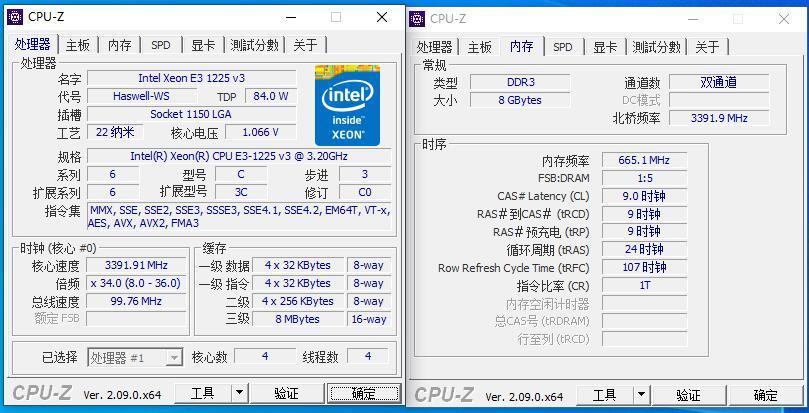Image resolution: width=809 pixels, height=413 pixels.
Task: Click the extended model value 3C
Action: (x=241, y=192)
